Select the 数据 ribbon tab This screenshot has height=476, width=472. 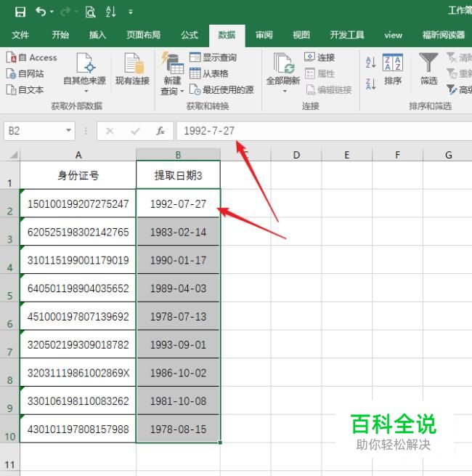pyautogui.click(x=227, y=35)
